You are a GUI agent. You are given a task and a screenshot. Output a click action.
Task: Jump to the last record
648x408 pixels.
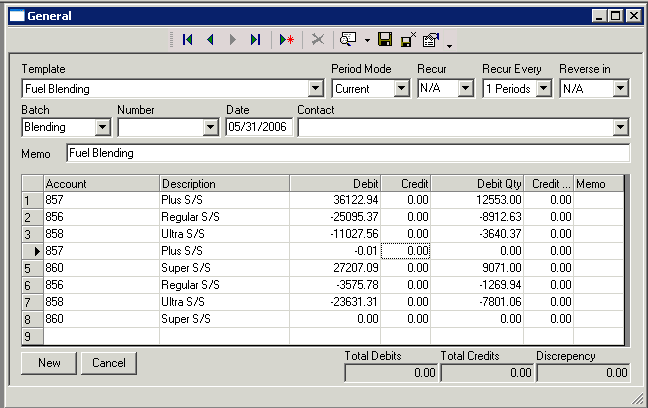255,40
